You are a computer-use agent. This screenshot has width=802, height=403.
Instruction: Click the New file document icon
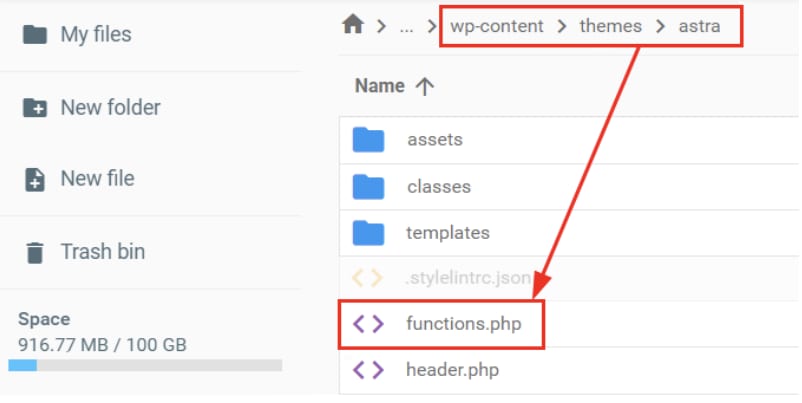pos(35,180)
